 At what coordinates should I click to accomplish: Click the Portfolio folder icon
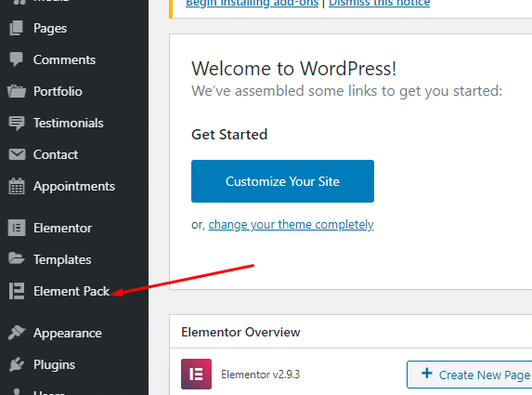pos(17,91)
